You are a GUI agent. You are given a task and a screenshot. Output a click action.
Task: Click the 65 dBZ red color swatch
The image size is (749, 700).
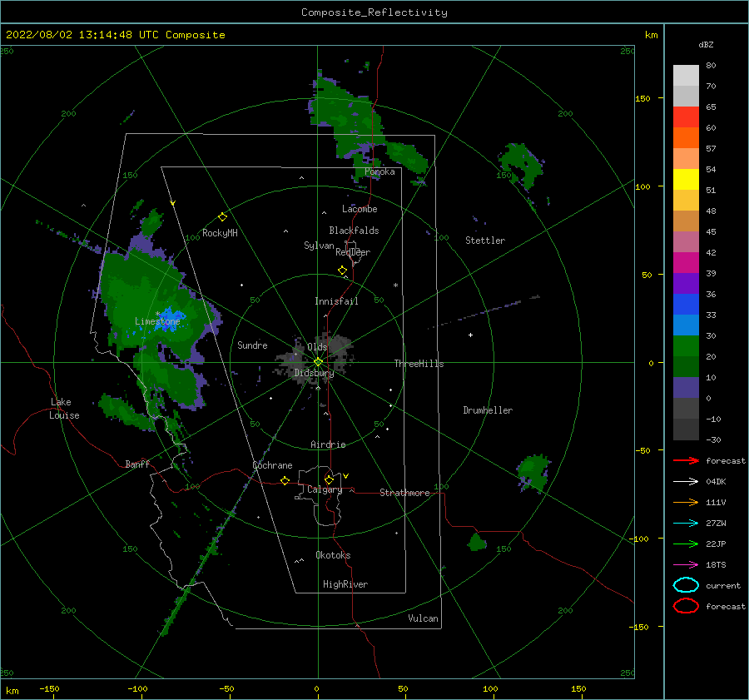(686, 117)
